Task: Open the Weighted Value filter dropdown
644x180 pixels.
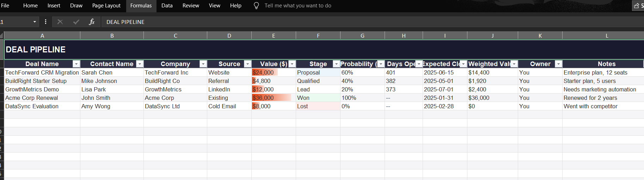Action: 514,64
